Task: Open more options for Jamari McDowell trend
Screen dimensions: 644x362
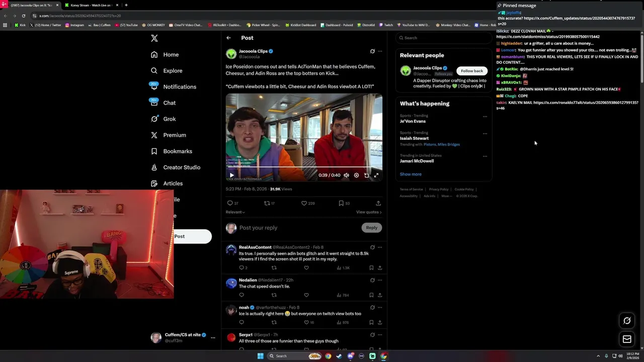Action: [x=485, y=156]
